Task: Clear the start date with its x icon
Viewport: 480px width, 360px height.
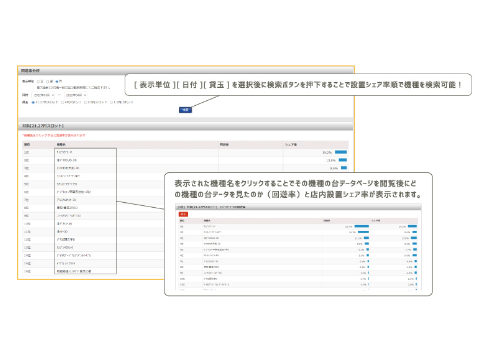Action: [x=53, y=95]
